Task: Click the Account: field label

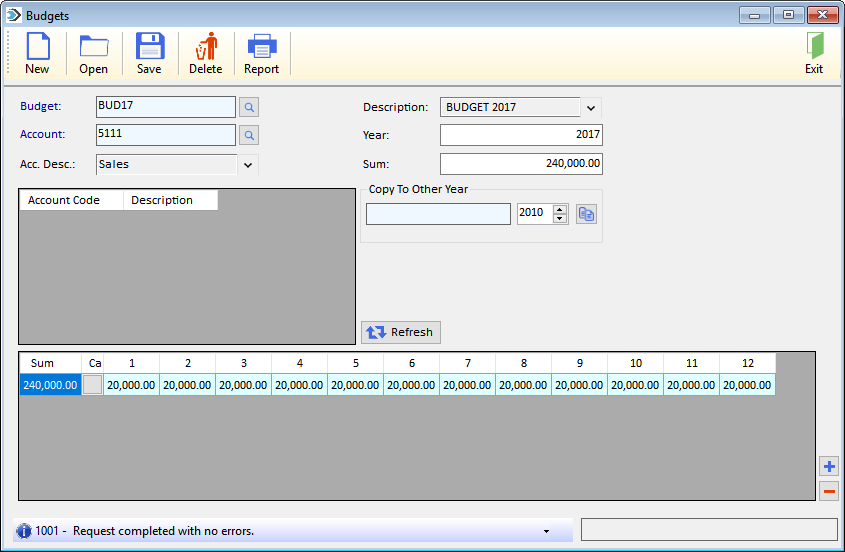Action: pyautogui.click(x=43, y=134)
